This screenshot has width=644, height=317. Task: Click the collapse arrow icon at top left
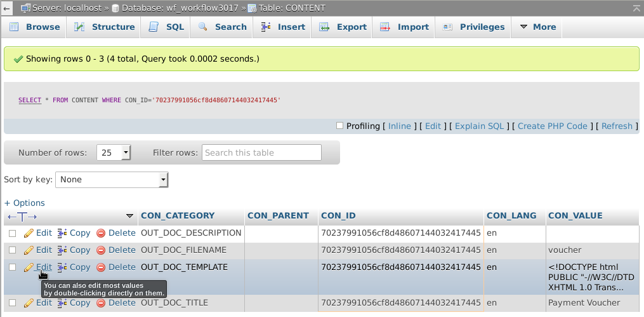[x=6, y=8]
